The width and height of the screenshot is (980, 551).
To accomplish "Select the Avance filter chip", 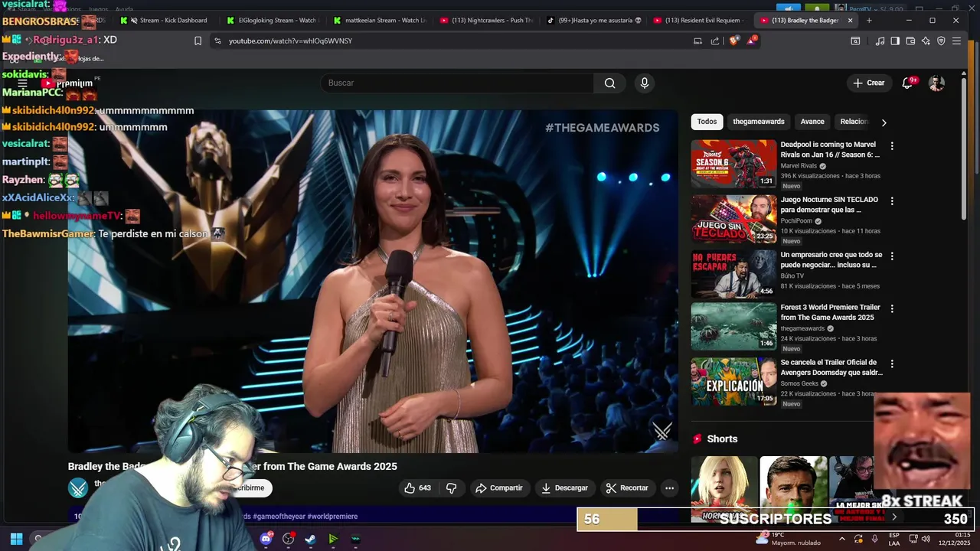I will pos(812,122).
